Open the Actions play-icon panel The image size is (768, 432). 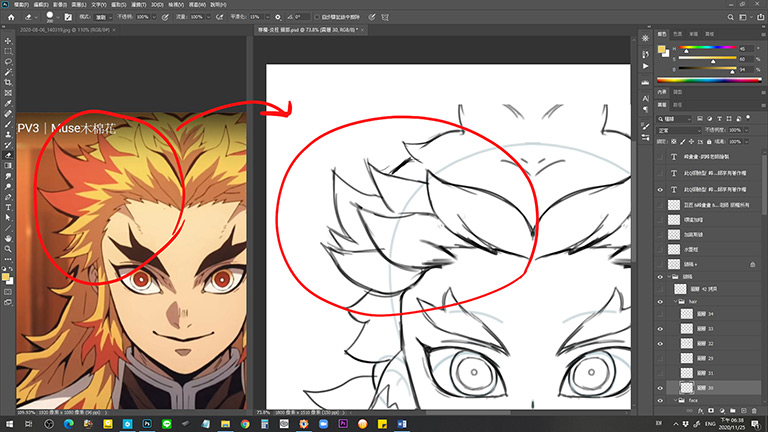click(646, 66)
